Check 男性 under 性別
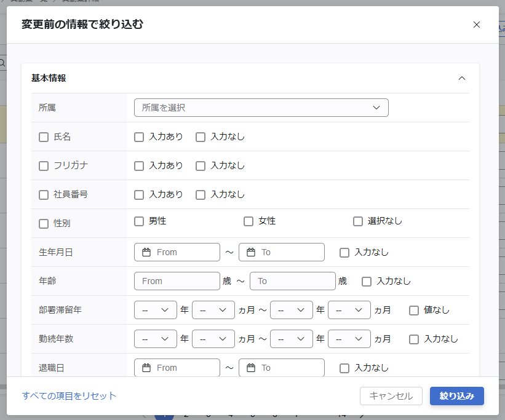The width and height of the screenshot is (505, 420). [x=139, y=221]
